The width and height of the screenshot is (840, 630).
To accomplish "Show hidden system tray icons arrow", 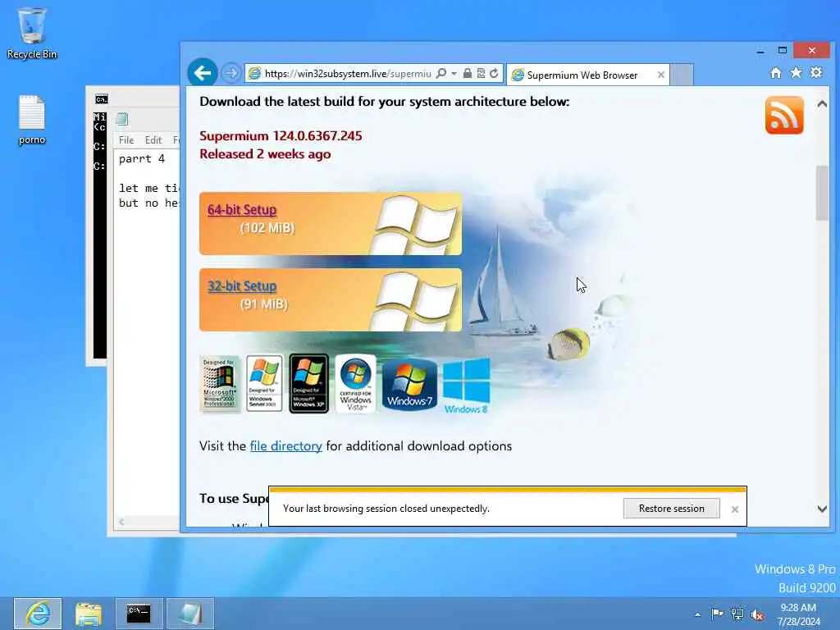I will point(697,614).
